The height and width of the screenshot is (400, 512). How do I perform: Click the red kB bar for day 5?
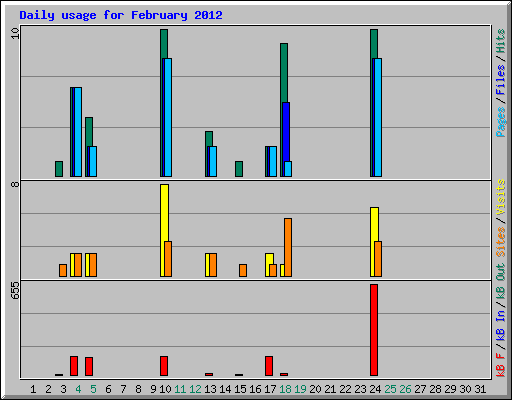[89, 367]
